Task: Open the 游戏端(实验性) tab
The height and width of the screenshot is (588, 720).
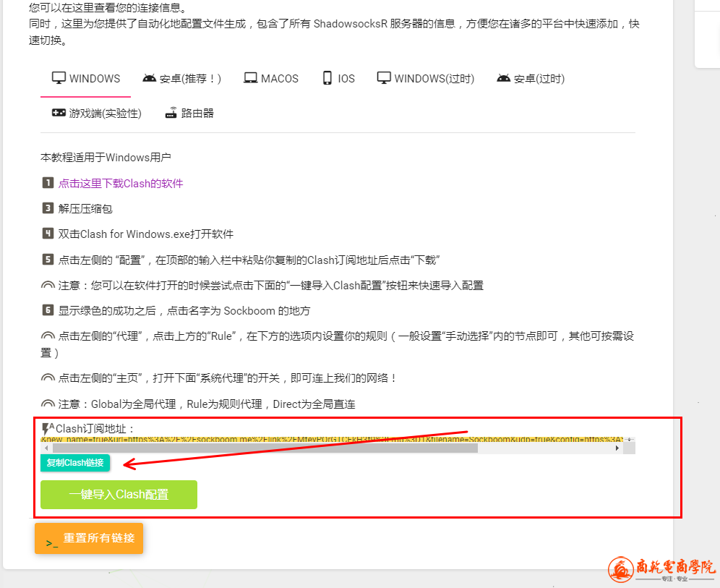Action: click(96, 113)
